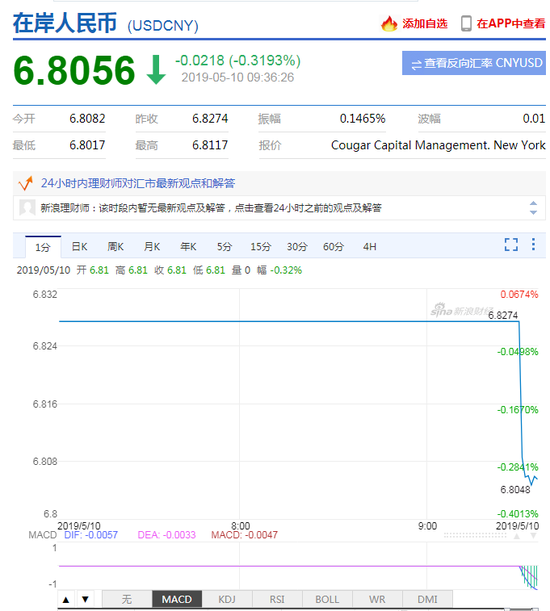The height and width of the screenshot is (611, 550).
Task: Click the down arrow of advisor message scroller
Action: coord(533,212)
